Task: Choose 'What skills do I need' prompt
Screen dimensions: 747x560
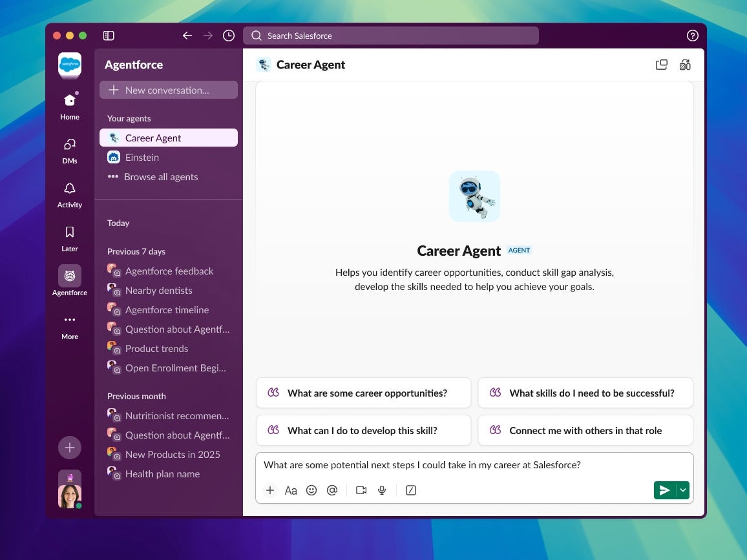Action: (x=585, y=393)
